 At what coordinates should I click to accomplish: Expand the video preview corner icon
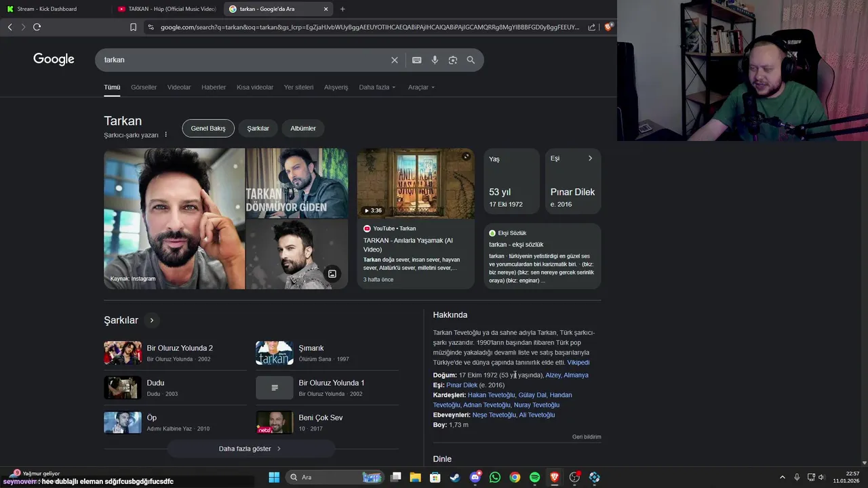[x=466, y=157]
